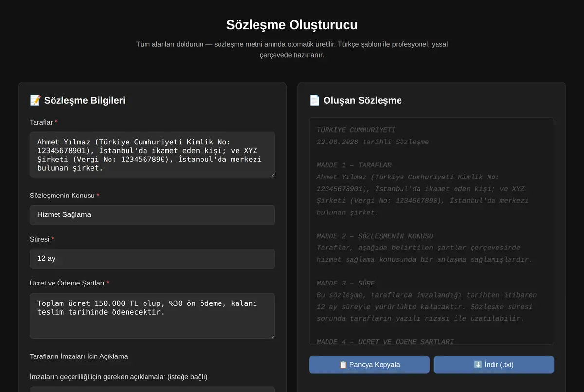Screen dimensions: 584x392
Task: Click the payment terms text area resize handle
Action: (x=272, y=336)
